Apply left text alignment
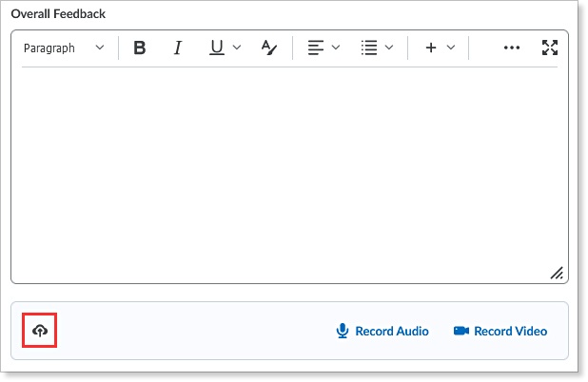The image size is (588, 382). click(x=315, y=48)
